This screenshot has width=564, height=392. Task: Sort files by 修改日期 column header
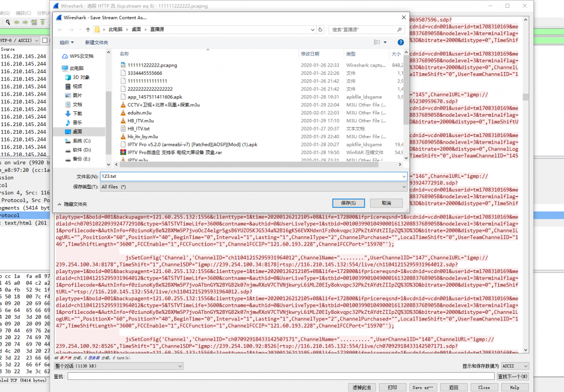[310, 53]
